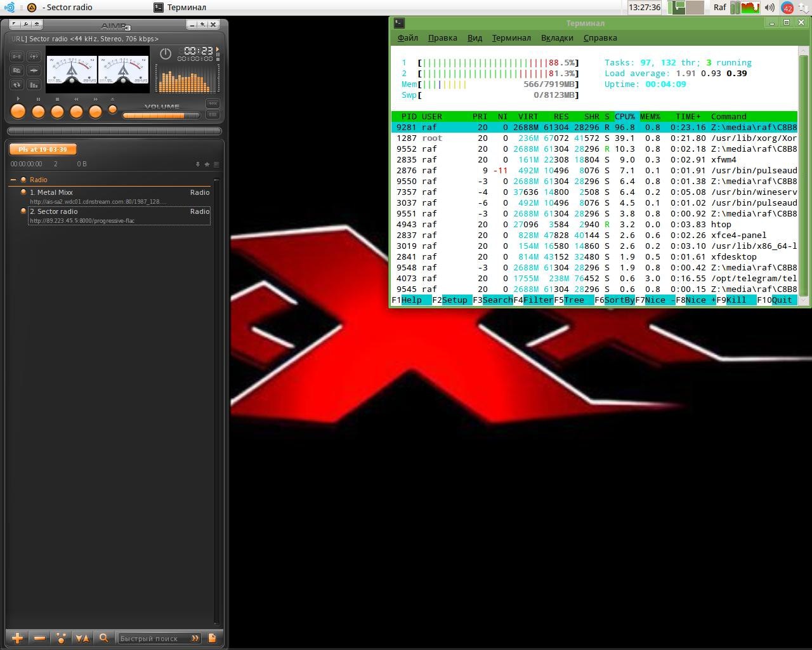Image resolution: width=812 pixels, height=650 pixels.
Task: Click the playlist favorites star icon
Action: tap(207, 164)
